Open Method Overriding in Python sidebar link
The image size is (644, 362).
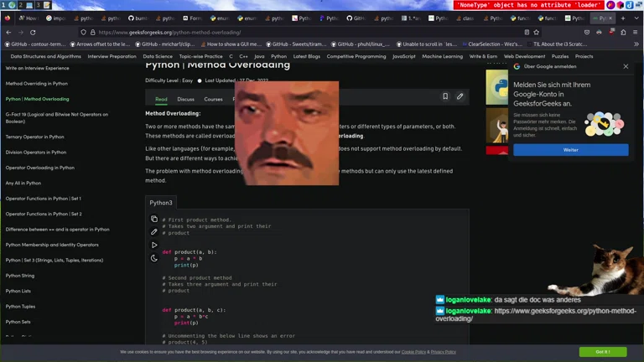click(37, 84)
